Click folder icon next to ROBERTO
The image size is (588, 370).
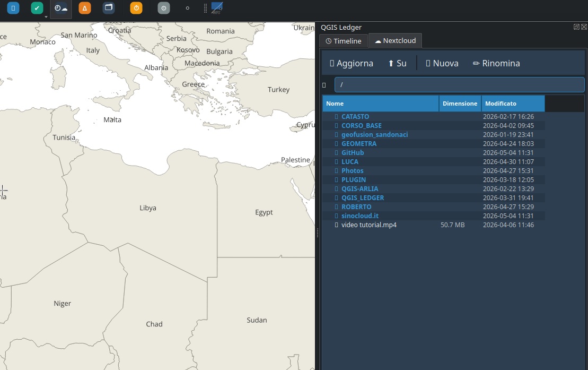pyautogui.click(x=336, y=206)
